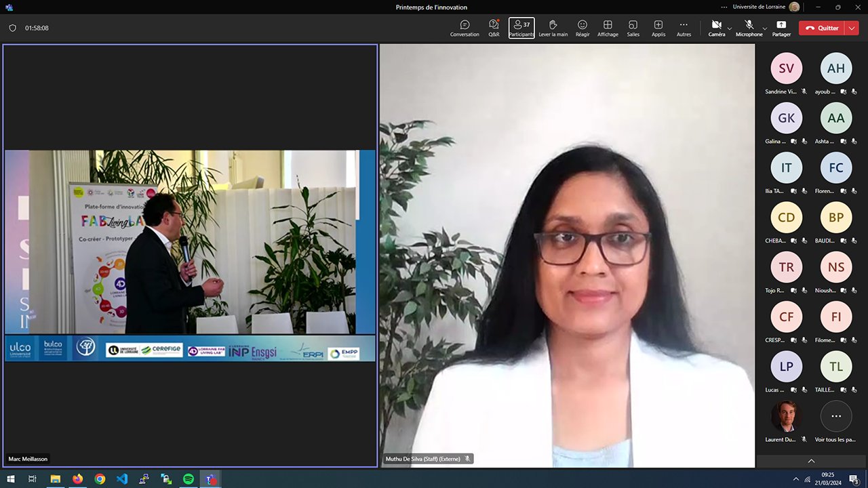Open the Applis apps panel
The image size is (868, 488).
point(658,28)
